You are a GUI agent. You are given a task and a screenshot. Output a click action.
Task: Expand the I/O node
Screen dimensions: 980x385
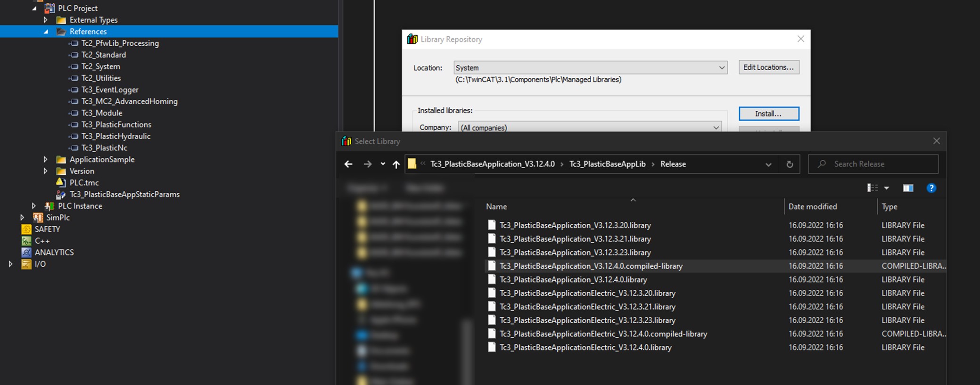[x=10, y=264]
